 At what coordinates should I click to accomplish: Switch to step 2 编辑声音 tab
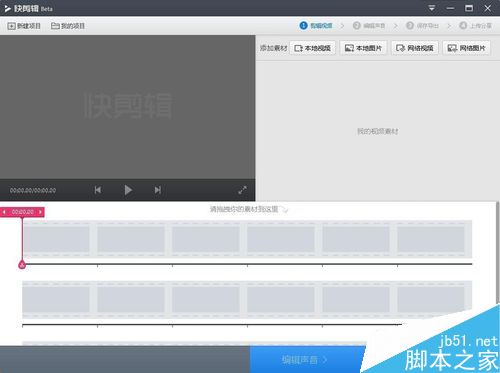pyautogui.click(x=369, y=26)
